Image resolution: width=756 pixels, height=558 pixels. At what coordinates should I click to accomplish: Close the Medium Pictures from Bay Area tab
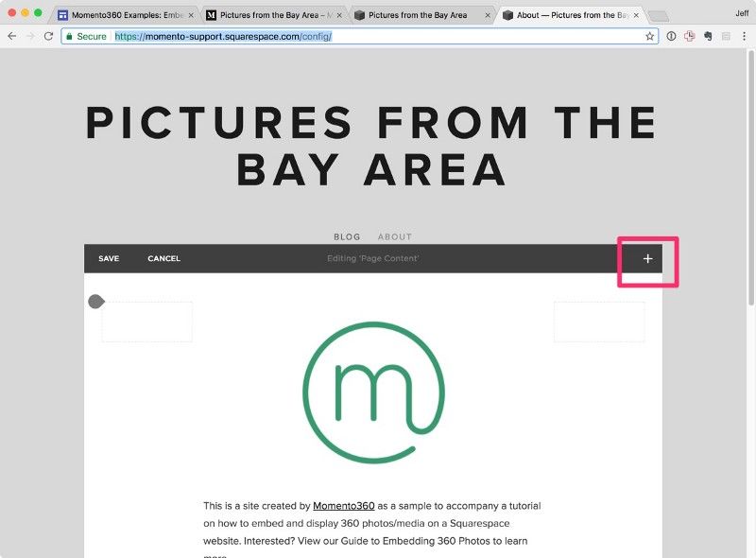pos(339,15)
